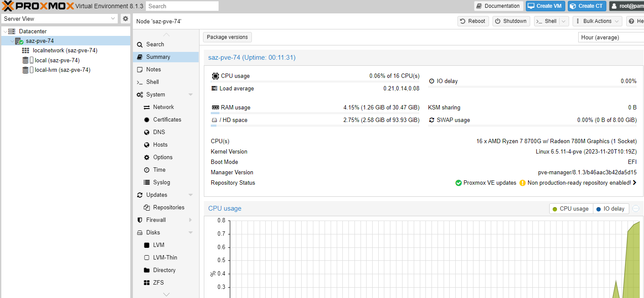
Task: Open the Server View dropdown
Action: [x=113, y=19]
